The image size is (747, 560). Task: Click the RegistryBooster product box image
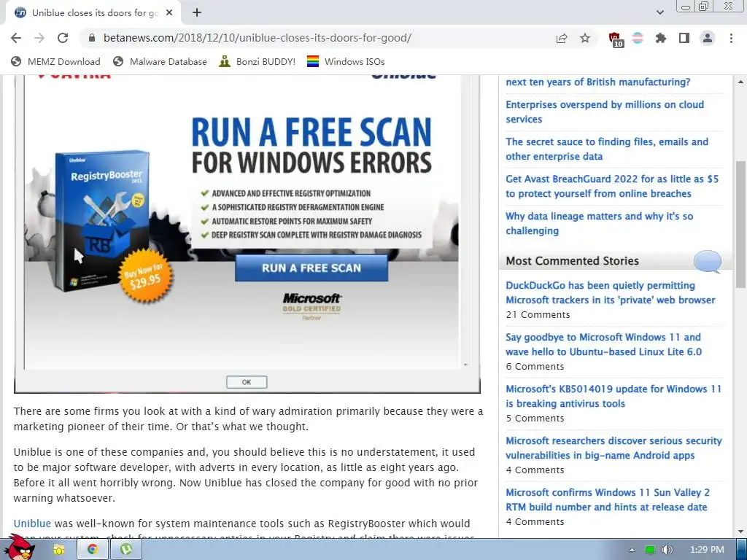click(x=101, y=220)
